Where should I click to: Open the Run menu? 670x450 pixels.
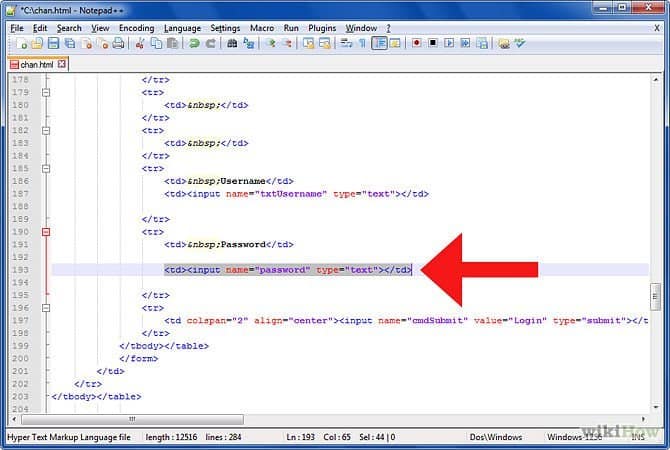[x=291, y=28]
